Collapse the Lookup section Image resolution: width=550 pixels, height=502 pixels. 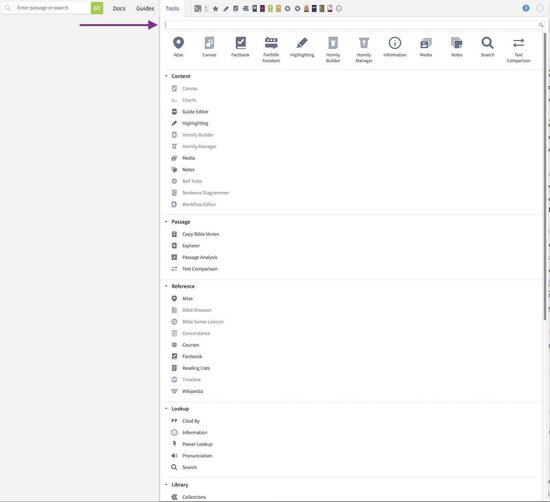(x=166, y=408)
